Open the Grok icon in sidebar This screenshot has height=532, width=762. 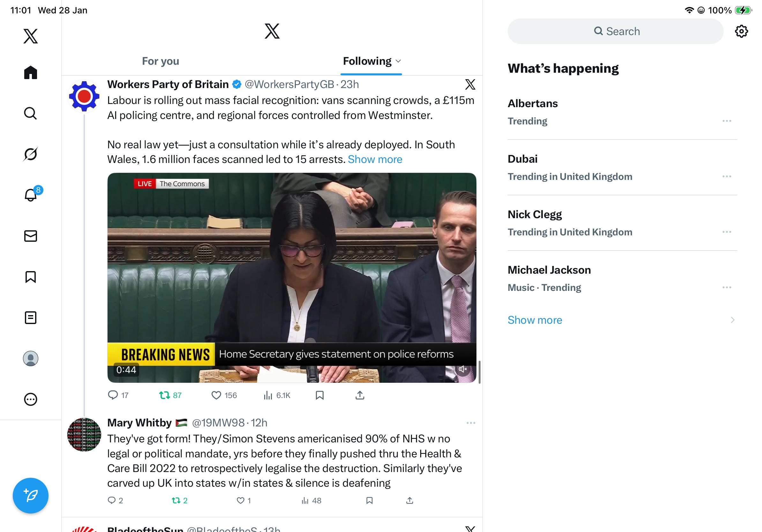31,154
